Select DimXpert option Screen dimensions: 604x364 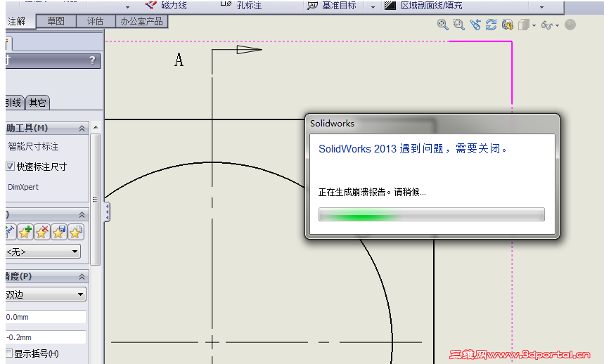[x=23, y=187]
